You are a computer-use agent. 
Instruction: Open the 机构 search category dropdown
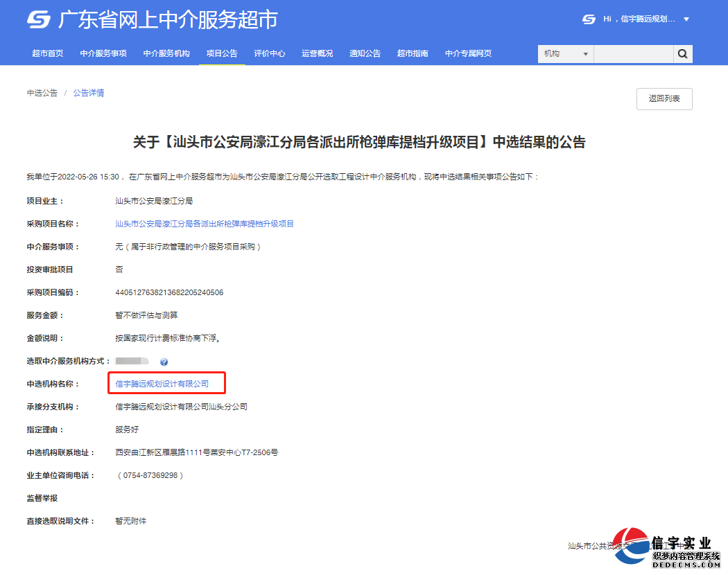565,53
